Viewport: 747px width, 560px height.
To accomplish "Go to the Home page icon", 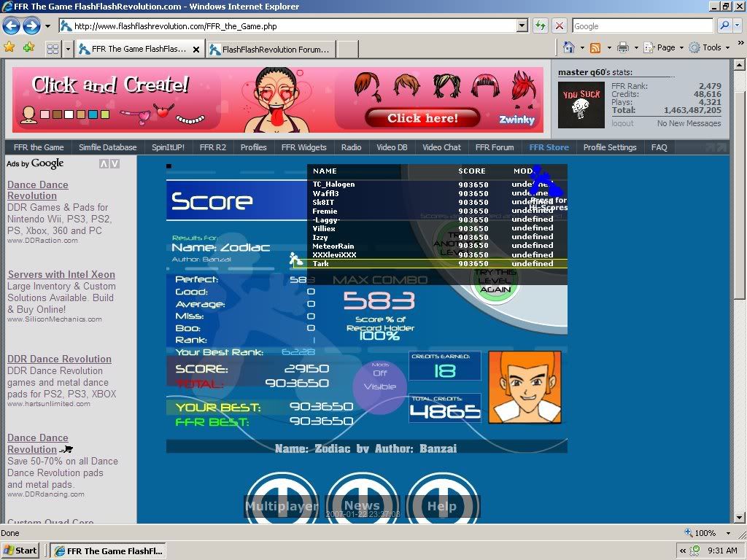I will point(569,47).
